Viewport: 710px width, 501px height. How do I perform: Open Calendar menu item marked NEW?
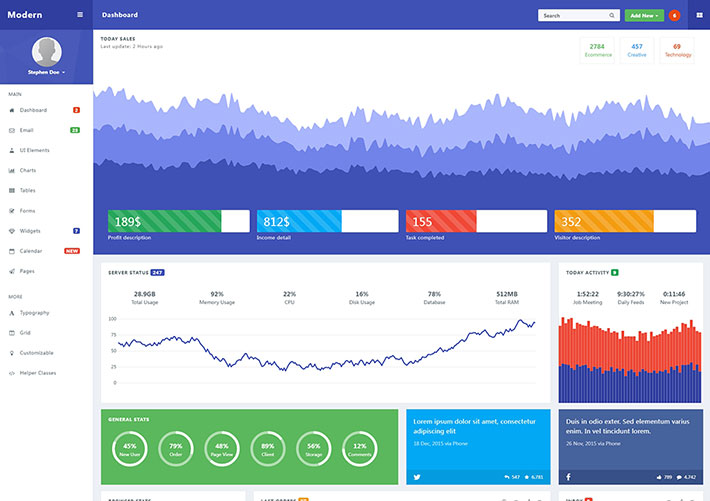click(x=31, y=251)
